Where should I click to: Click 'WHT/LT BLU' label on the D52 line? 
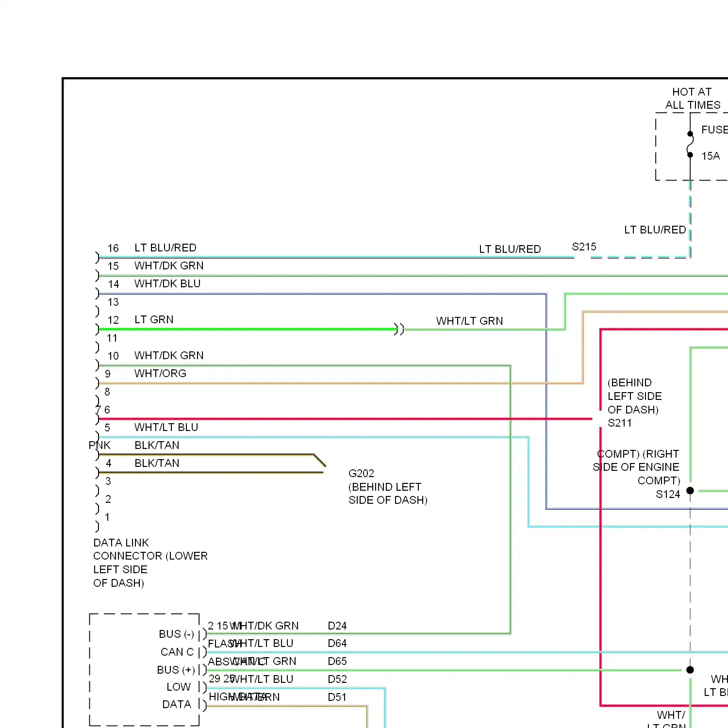pos(262,679)
